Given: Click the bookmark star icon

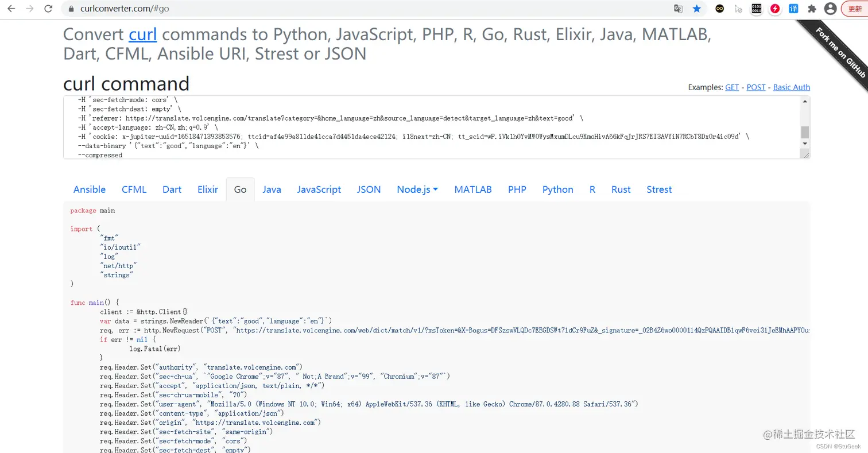Looking at the screenshot, I should pos(696,9).
